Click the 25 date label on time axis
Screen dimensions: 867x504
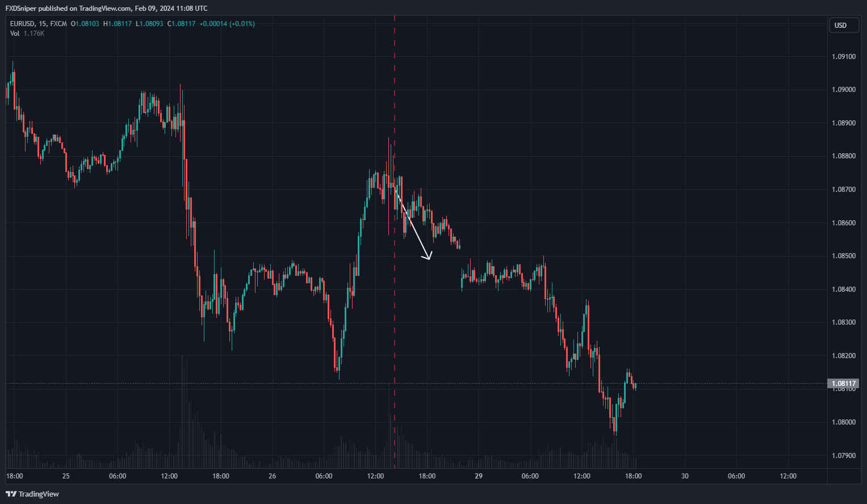point(66,476)
